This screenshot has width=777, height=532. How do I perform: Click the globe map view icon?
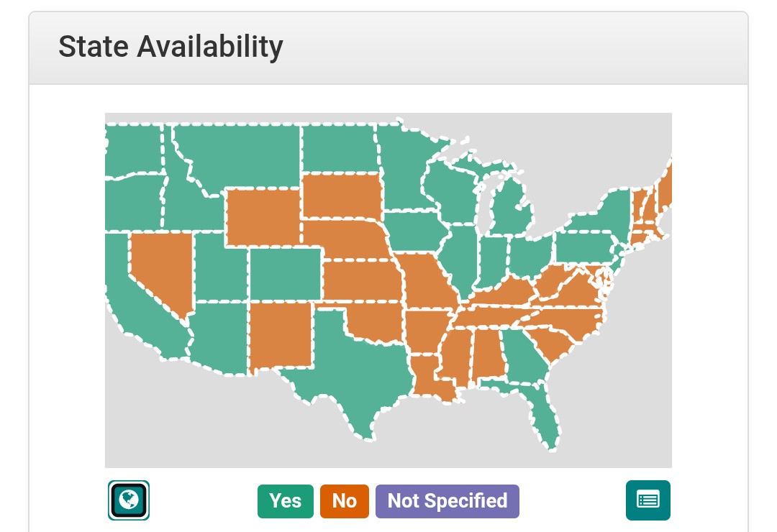[x=129, y=500]
